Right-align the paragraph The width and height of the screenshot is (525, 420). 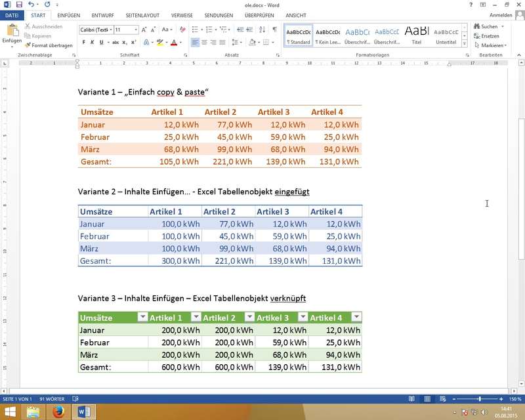(213, 43)
